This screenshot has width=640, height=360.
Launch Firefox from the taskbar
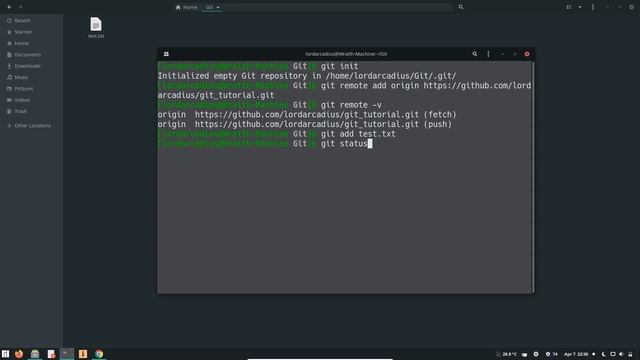(x=19, y=354)
